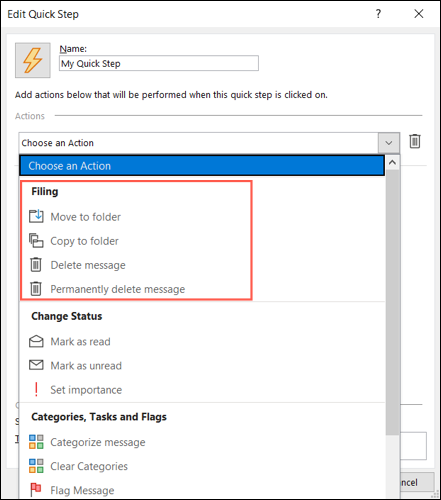
Task: Select the Copy to folder icon
Action: (36, 241)
